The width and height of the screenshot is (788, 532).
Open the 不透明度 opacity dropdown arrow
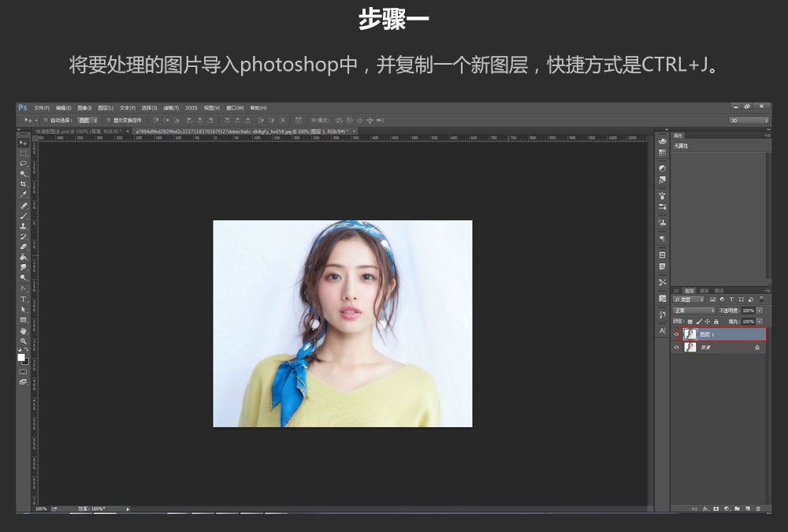759,311
